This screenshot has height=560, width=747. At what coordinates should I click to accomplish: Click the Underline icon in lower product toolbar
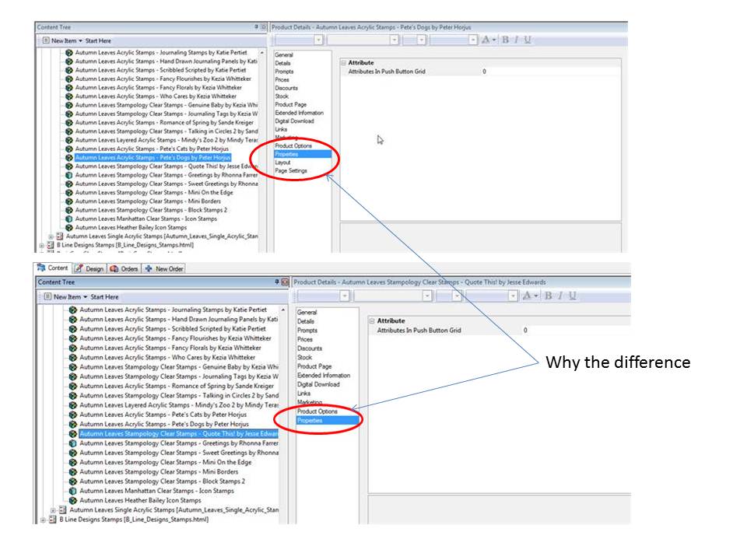coord(573,296)
